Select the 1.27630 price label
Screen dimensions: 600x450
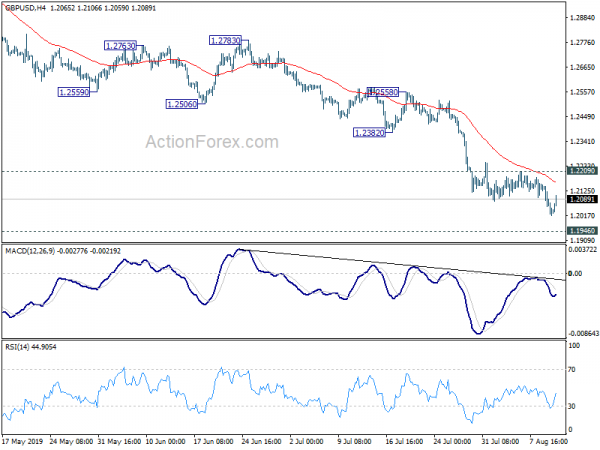[x=120, y=46]
